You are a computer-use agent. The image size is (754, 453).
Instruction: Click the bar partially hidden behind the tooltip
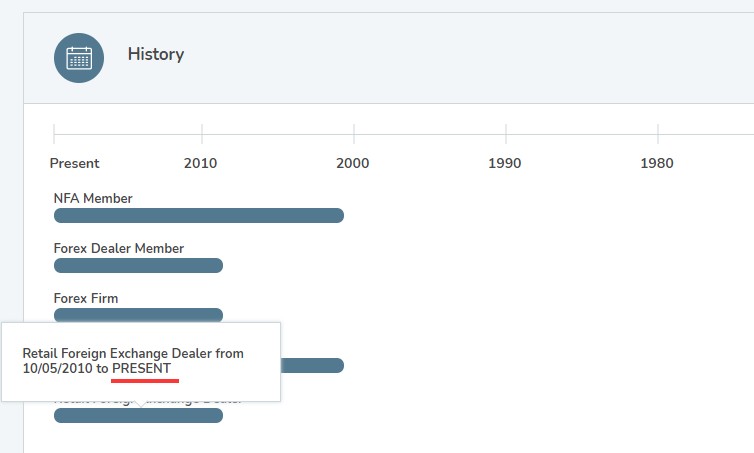tap(312, 365)
